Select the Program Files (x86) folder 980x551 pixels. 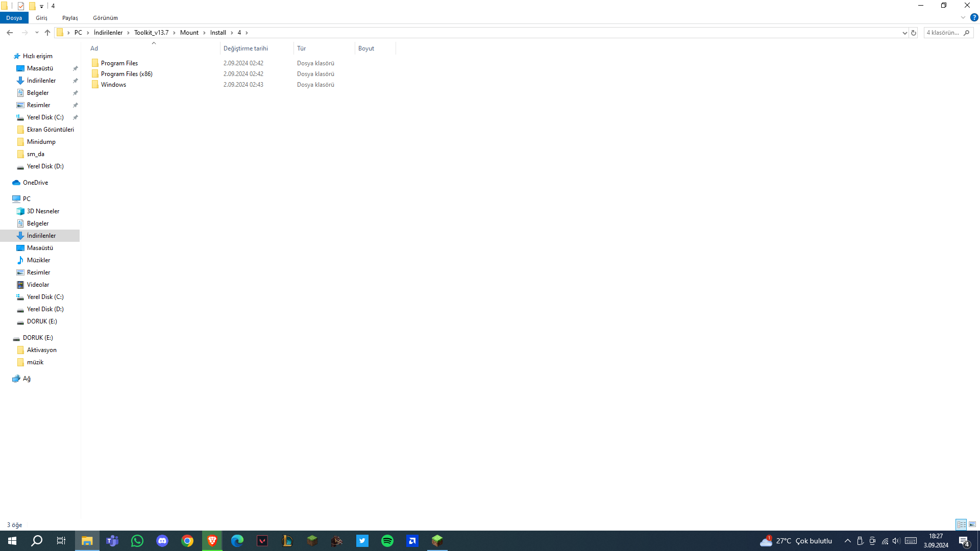[x=127, y=74]
